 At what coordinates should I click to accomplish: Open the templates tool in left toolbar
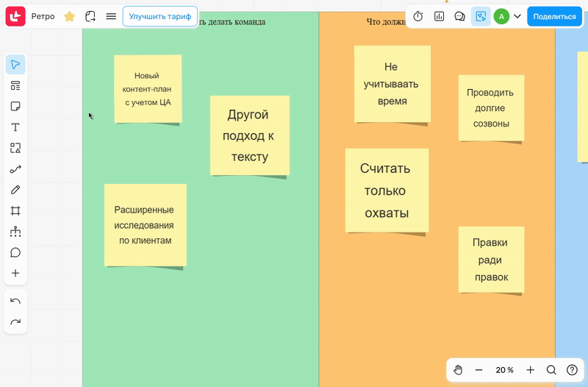coord(15,86)
